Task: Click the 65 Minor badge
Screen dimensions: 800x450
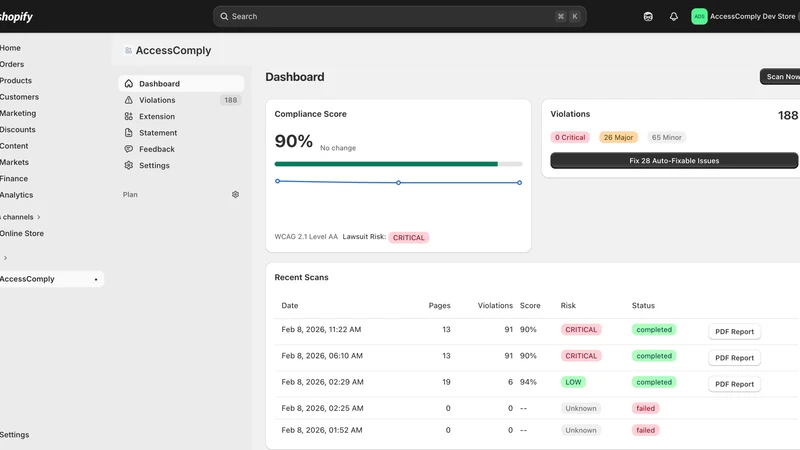Action: click(x=666, y=137)
